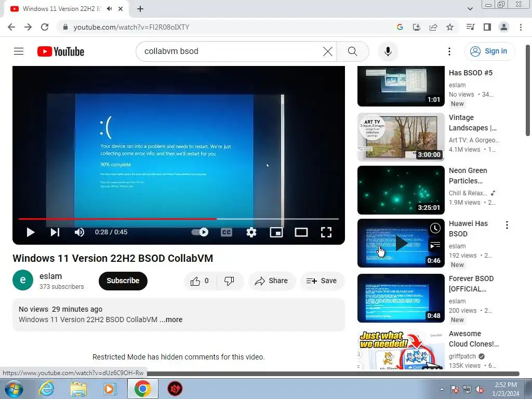
Task: Like the video with thumbs up
Action: tap(200, 281)
